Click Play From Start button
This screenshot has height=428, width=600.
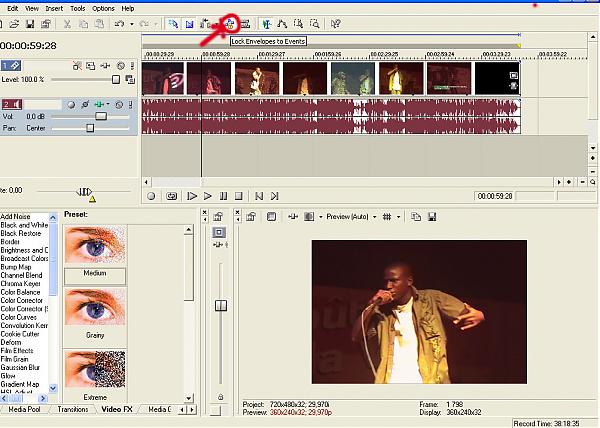[x=192, y=196]
